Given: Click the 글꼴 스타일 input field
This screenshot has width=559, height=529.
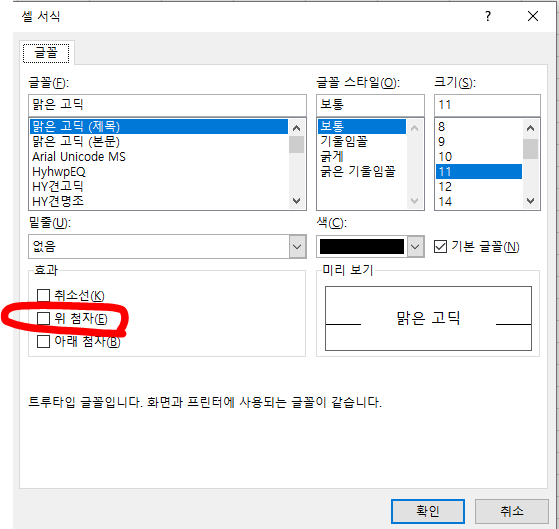Looking at the screenshot, I should pyautogui.click(x=370, y=105).
